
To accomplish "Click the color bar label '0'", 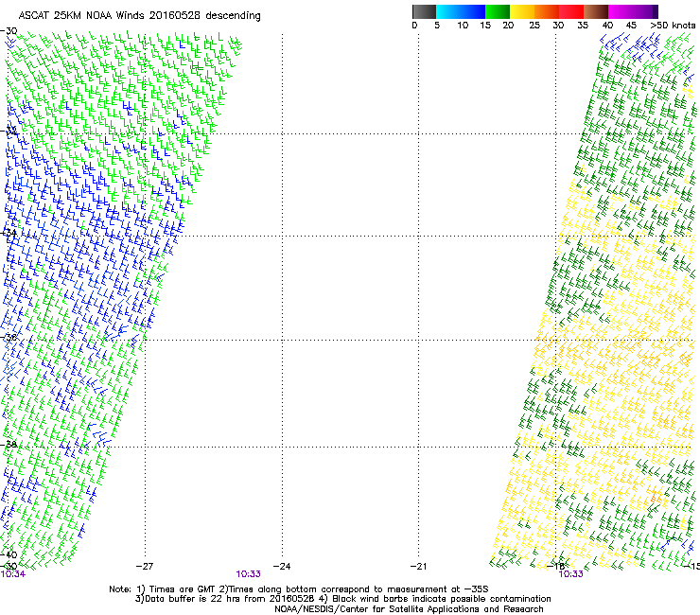I will tap(414, 26).
